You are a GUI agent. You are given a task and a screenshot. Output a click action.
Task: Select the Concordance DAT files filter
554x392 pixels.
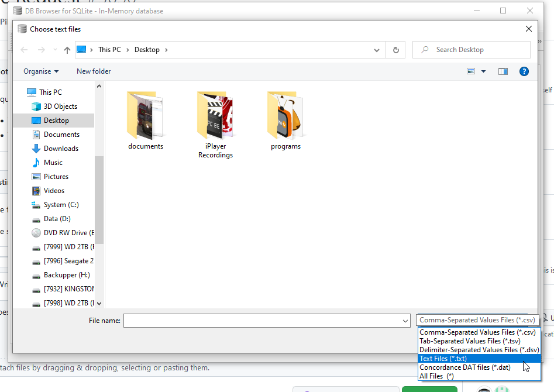point(459,367)
